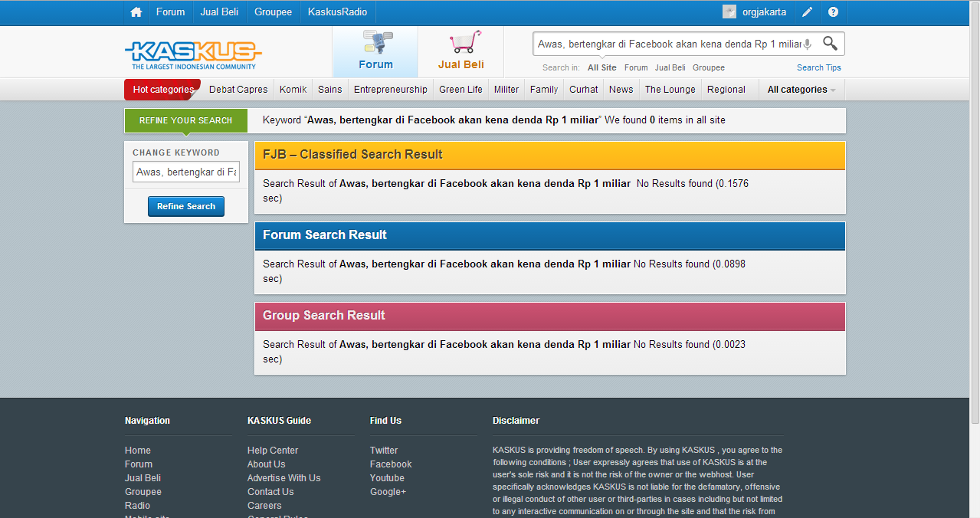Open the Help Center link
Viewport: 980px width, 518px height.
(x=273, y=451)
